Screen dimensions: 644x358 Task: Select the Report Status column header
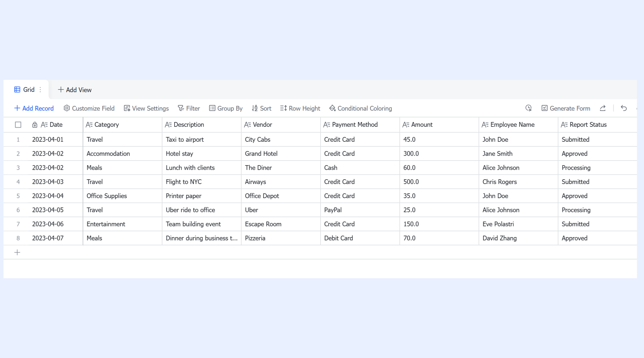[x=597, y=125]
